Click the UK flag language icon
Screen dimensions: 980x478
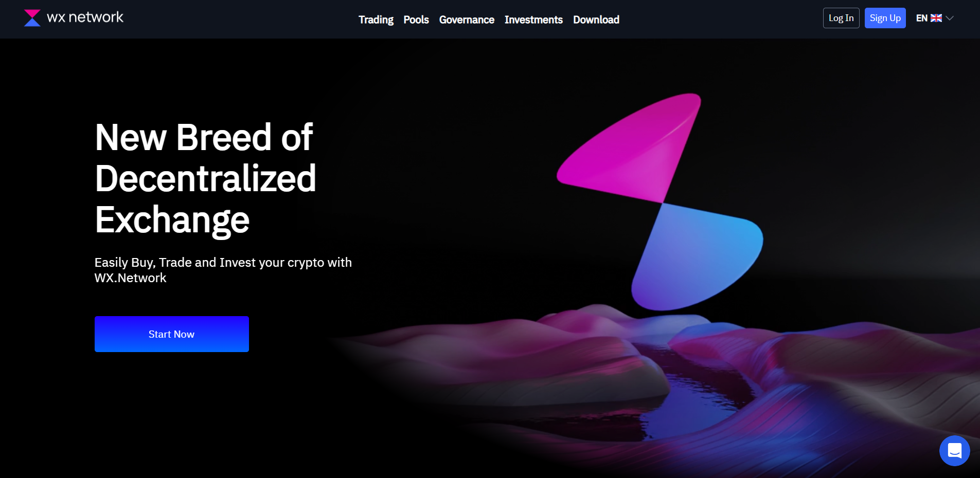936,18
